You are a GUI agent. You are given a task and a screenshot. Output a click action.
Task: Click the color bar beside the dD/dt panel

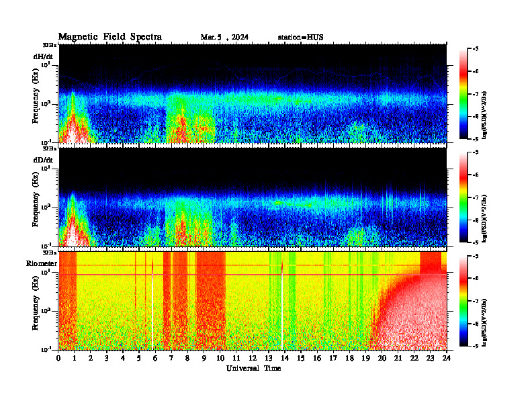[x=463, y=197]
